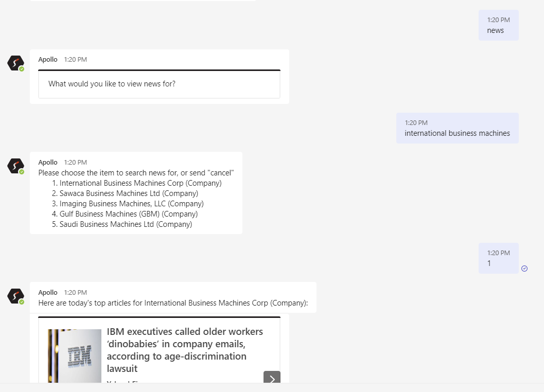544x392 pixels.
Task: Click the Apollo sender name above the company list
Action: (48, 163)
